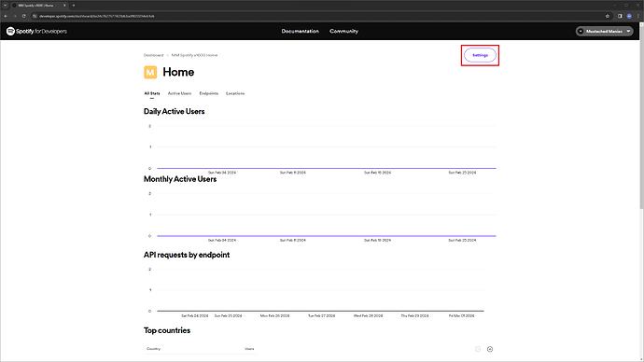Click the Top countries heading
The width and height of the screenshot is (644, 362).
click(x=167, y=330)
